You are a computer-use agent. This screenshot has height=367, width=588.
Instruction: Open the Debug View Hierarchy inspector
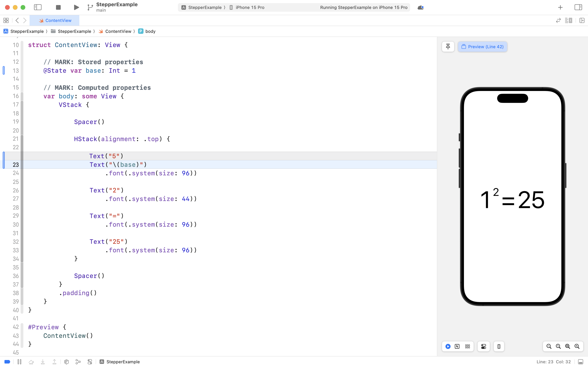[66, 362]
